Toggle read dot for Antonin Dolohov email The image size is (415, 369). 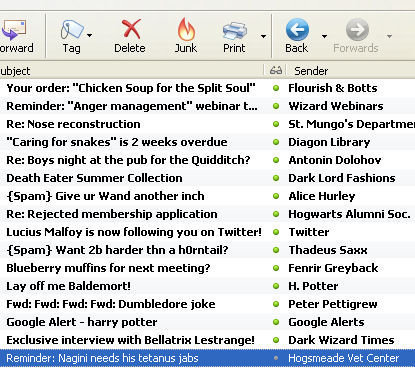coord(276,160)
